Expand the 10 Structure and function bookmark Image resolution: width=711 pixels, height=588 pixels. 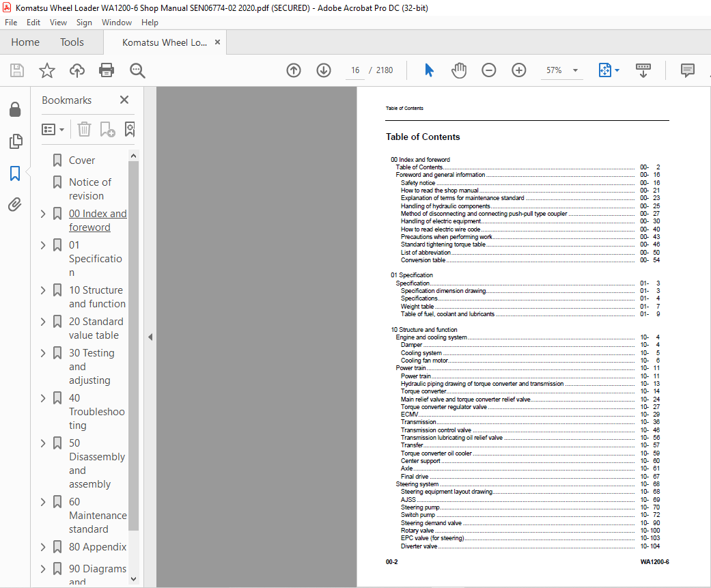click(x=43, y=290)
